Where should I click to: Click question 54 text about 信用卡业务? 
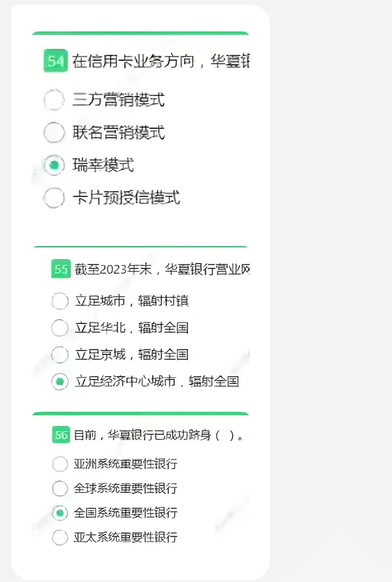160,61
